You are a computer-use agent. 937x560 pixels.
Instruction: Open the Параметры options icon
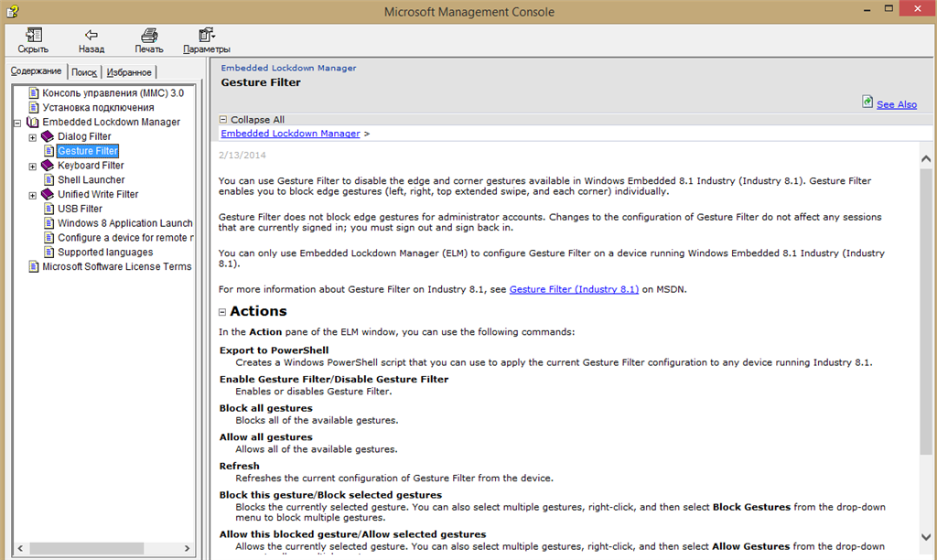207,35
